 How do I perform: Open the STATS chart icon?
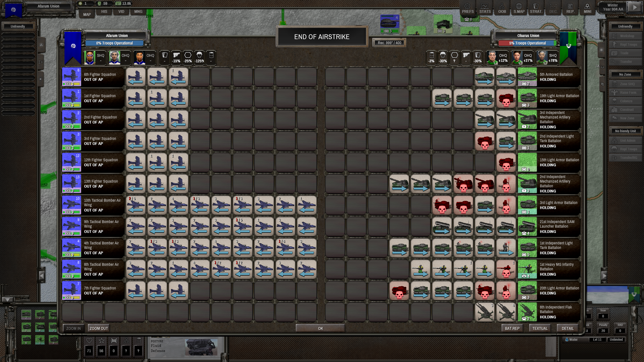click(x=485, y=8)
